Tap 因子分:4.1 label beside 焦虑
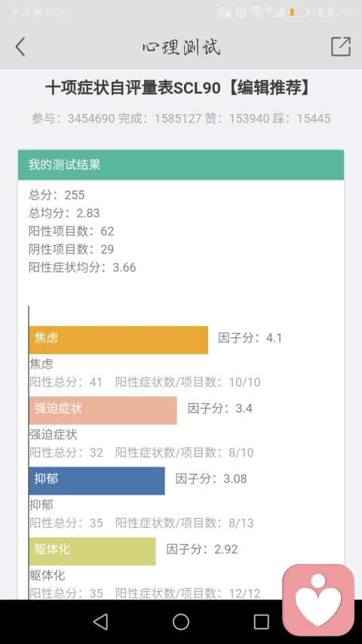 250,338
